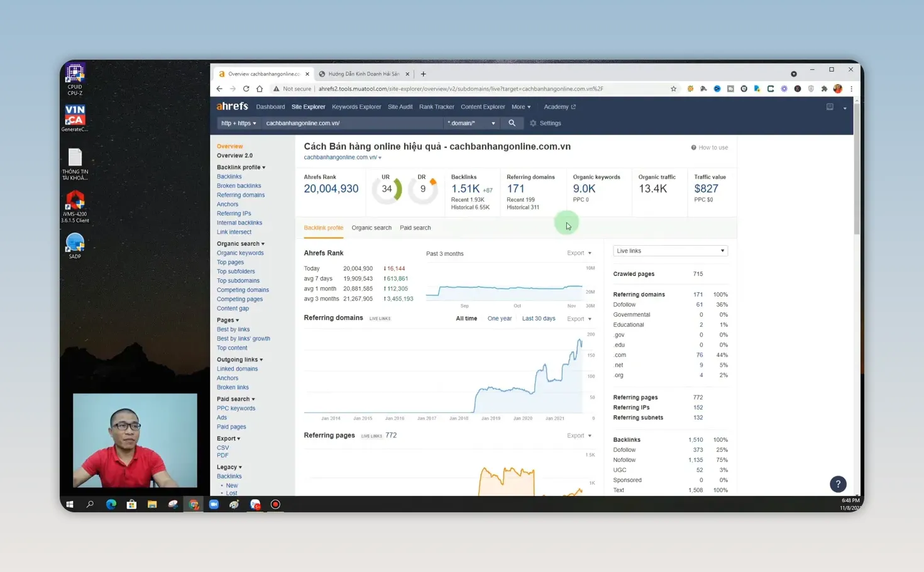924x572 pixels.
Task: Open SADP desktop shortcut
Action: tap(75, 246)
